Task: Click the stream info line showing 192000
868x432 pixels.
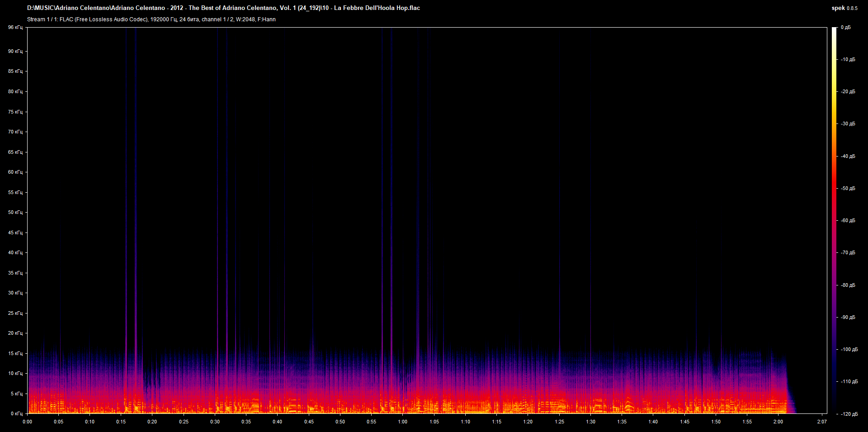Action: click(151, 19)
